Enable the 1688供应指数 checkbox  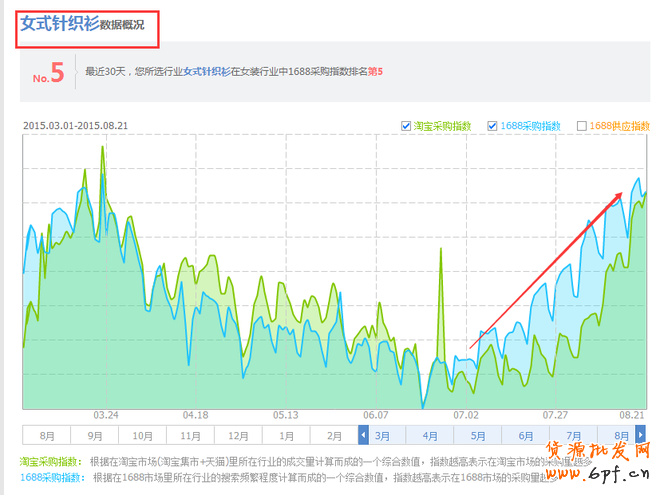[x=581, y=126]
